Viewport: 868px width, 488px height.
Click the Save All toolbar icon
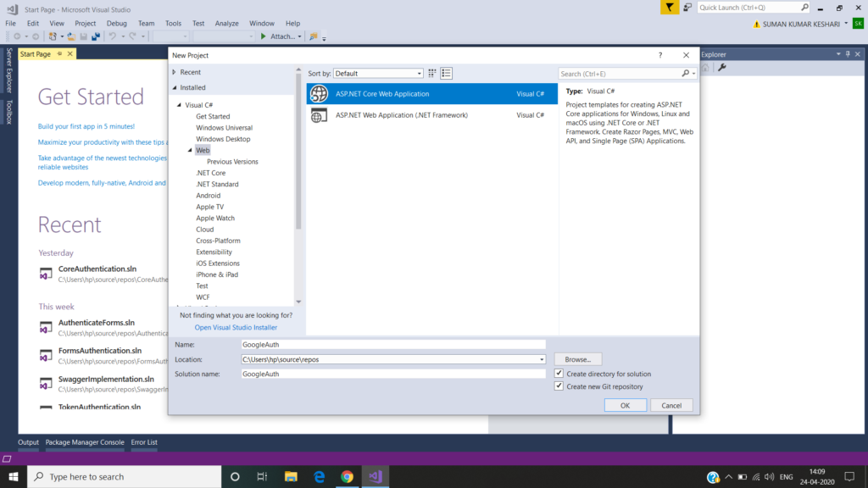pyautogui.click(x=96, y=36)
